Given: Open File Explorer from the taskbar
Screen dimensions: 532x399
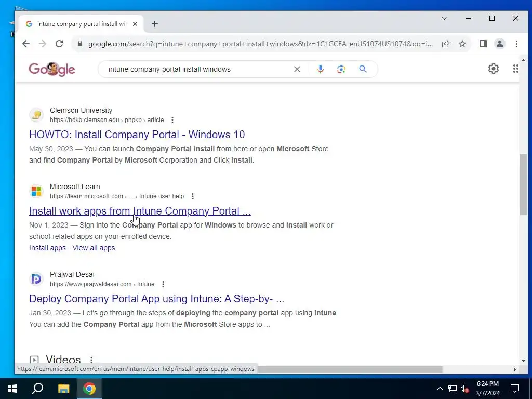Looking at the screenshot, I should (x=63, y=389).
